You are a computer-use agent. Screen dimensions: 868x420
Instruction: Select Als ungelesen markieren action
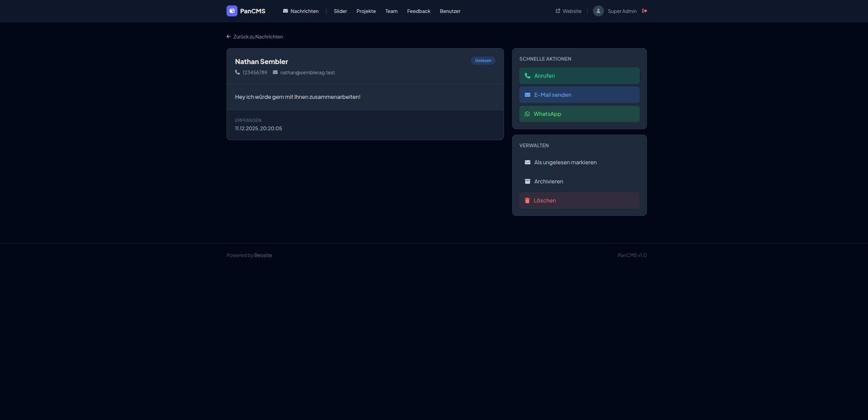[565, 162]
